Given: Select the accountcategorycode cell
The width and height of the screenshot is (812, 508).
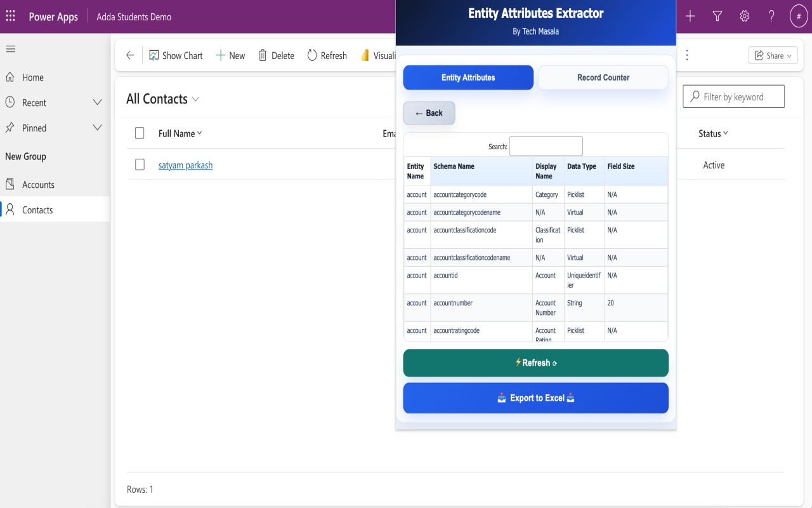Looking at the screenshot, I should [x=481, y=194].
